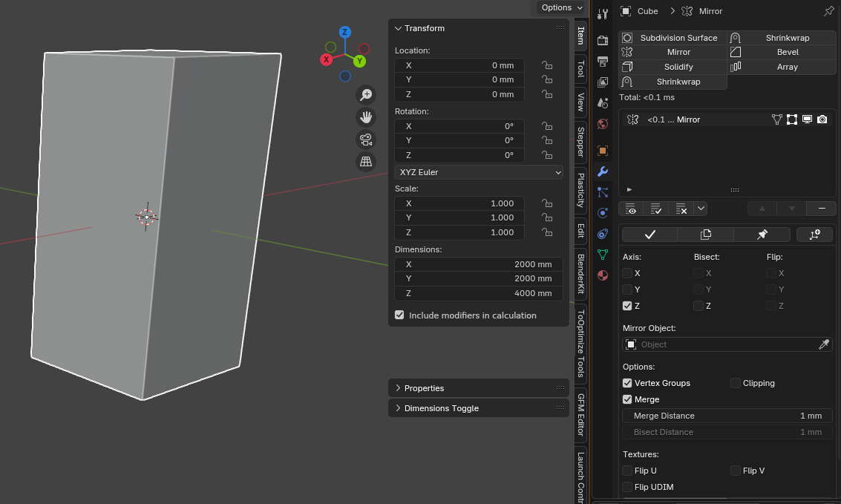Open the XYZ Euler rotation mode dropdown
Image resolution: width=841 pixels, height=504 pixels.
point(479,172)
